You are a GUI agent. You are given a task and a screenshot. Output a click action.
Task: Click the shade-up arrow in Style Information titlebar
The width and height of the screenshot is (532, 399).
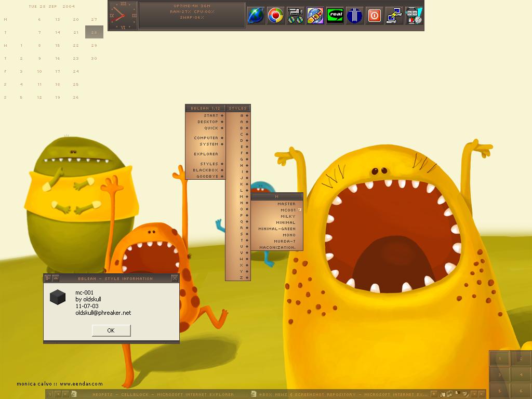tap(56, 278)
